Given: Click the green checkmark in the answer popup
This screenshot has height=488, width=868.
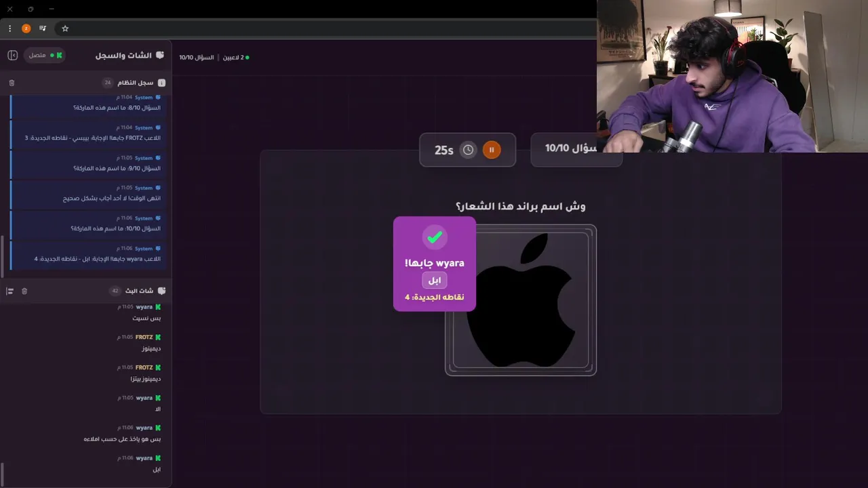Looking at the screenshot, I should click(435, 237).
